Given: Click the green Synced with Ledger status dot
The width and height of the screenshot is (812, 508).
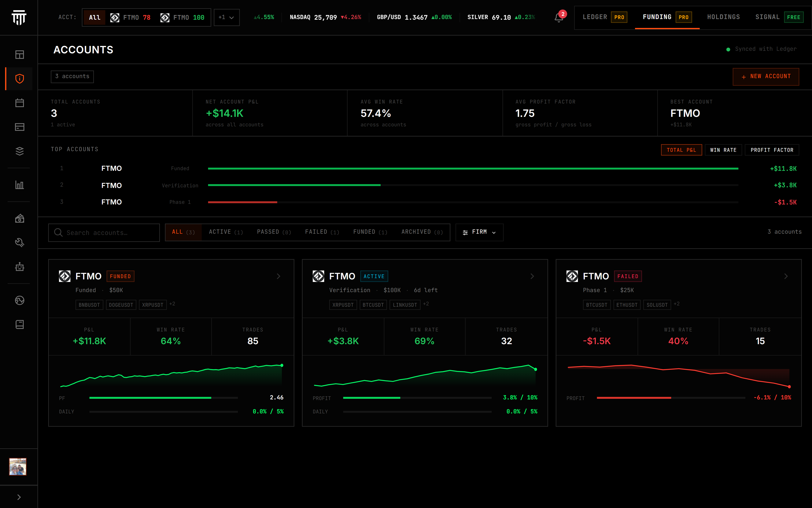Looking at the screenshot, I should click(x=728, y=49).
